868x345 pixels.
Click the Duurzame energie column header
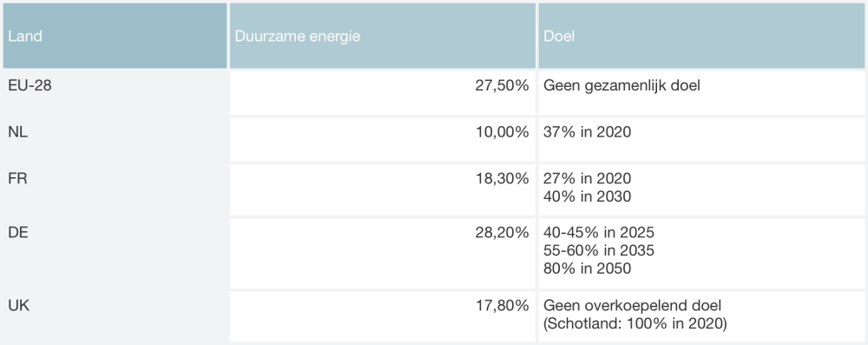pos(383,36)
